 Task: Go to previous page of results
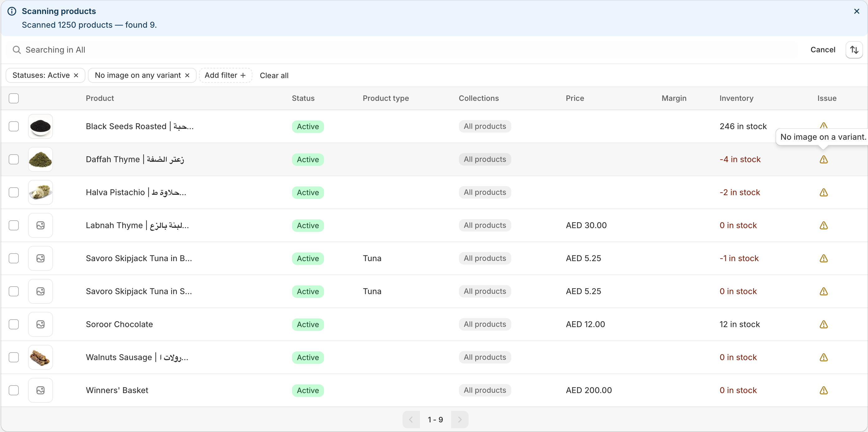click(x=411, y=420)
